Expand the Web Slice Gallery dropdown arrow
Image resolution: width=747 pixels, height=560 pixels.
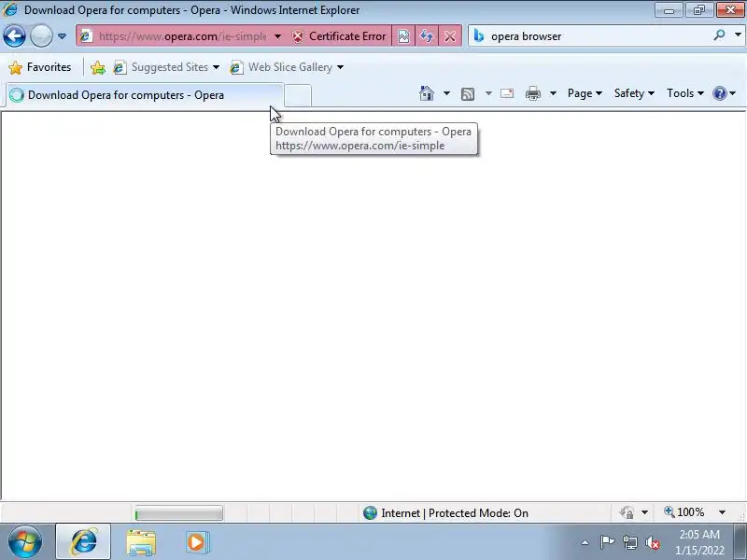click(340, 67)
